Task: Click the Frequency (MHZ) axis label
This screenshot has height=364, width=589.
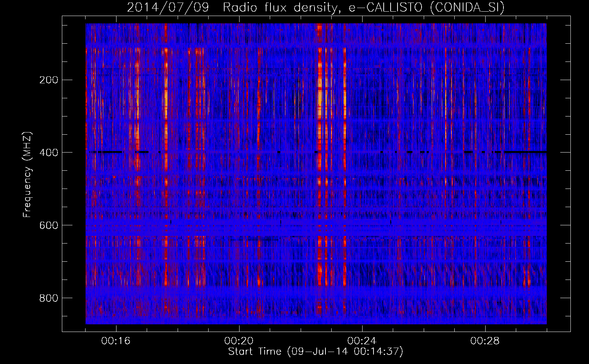Action: [27, 174]
